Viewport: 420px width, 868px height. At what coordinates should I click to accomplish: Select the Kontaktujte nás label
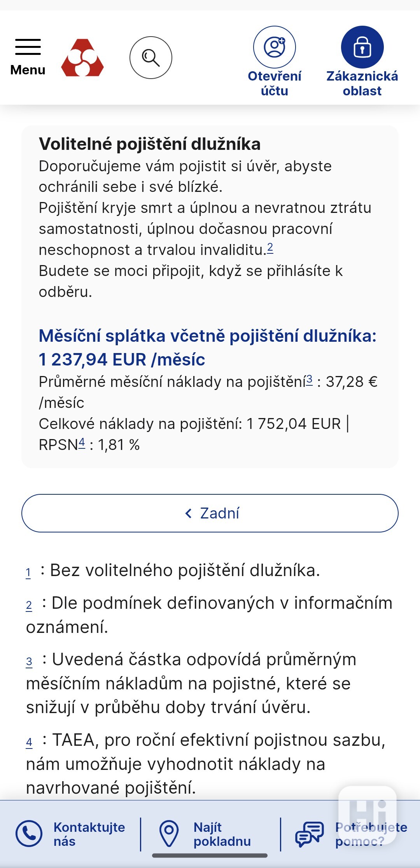point(89,834)
